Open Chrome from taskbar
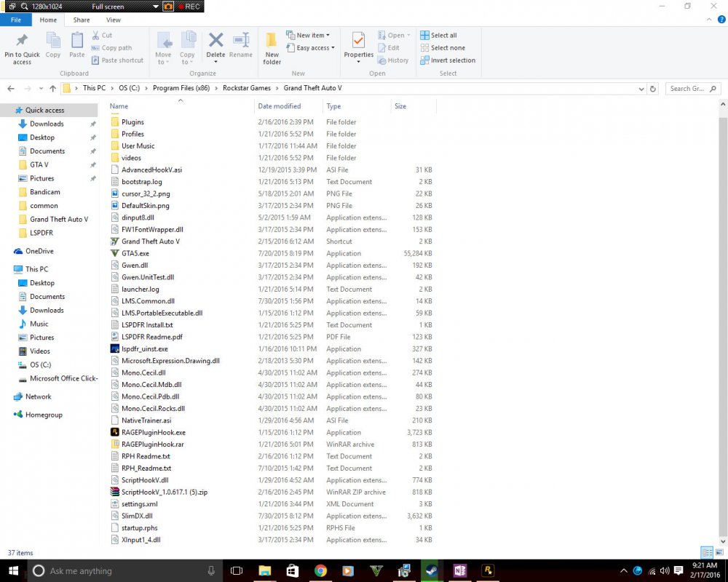The height and width of the screenshot is (582, 728). click(320, 571)
